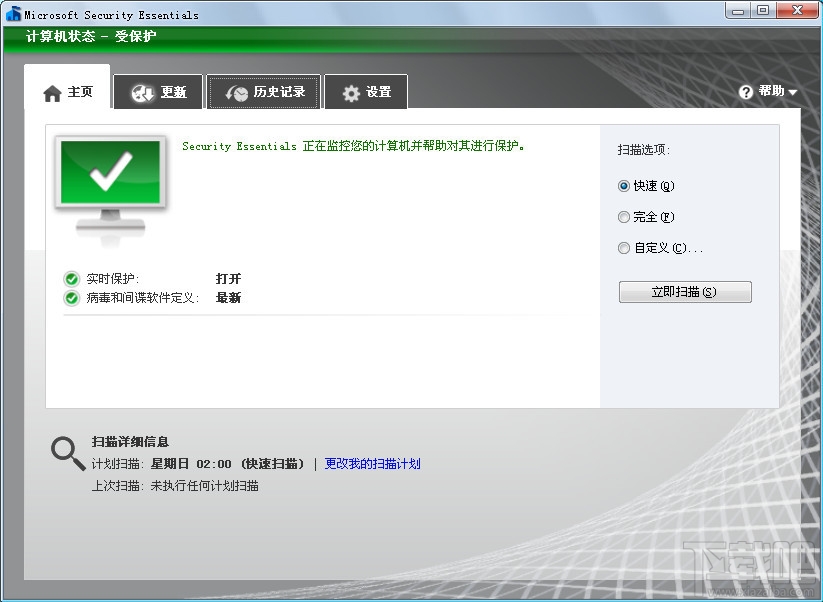
Task: Click the question mark help icon
Action: [x=745, y=92]
